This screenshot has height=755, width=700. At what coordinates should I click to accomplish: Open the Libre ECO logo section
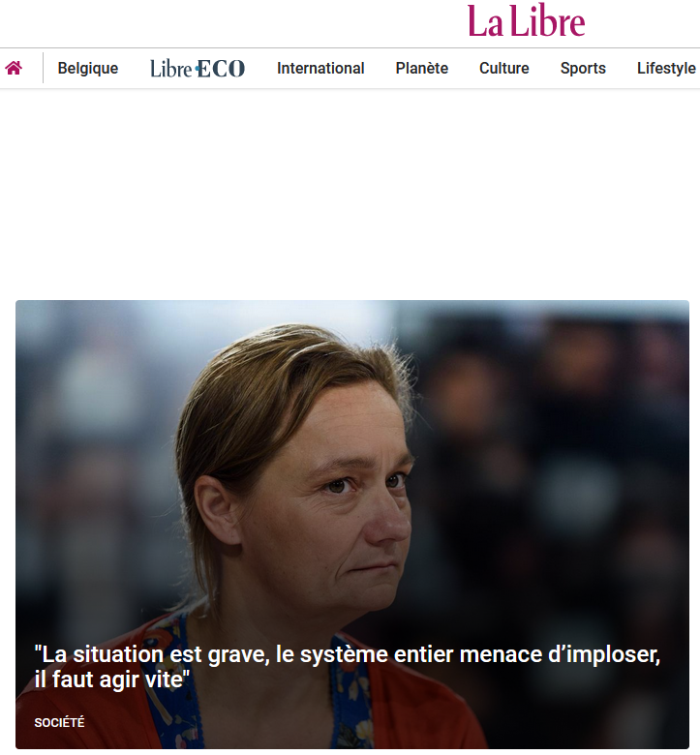(x=198, y=69)
